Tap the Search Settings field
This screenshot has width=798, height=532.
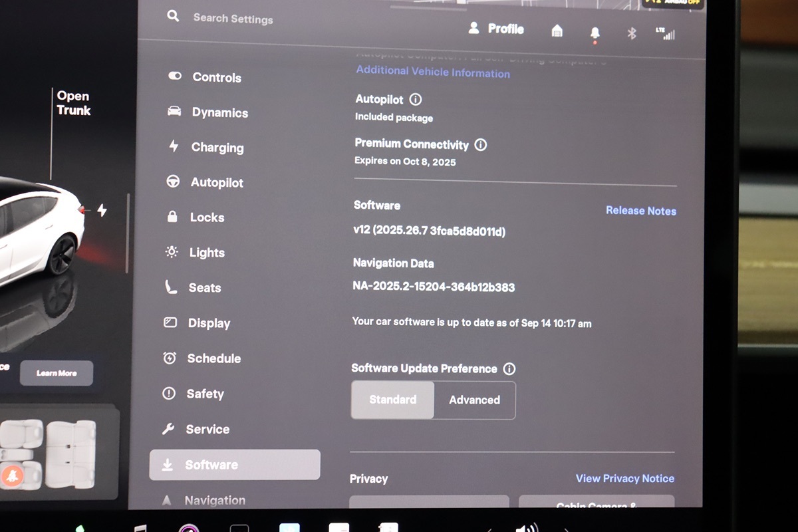[x=233, y=19]
